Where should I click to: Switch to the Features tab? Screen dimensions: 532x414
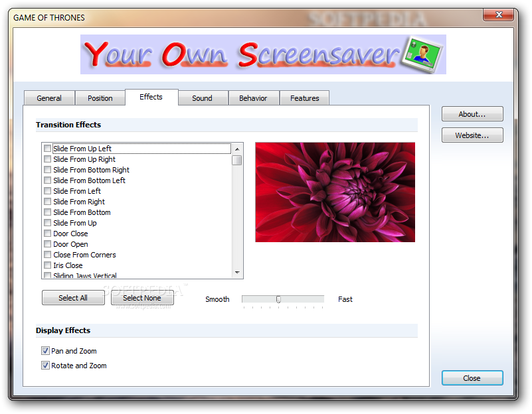click(x=304, y=98)
